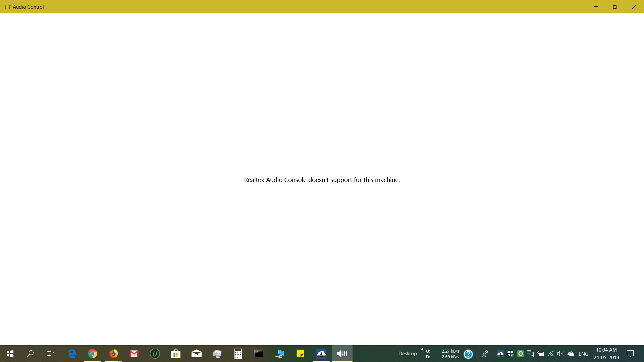Click the network speed upload/download readout

(442, 354)
